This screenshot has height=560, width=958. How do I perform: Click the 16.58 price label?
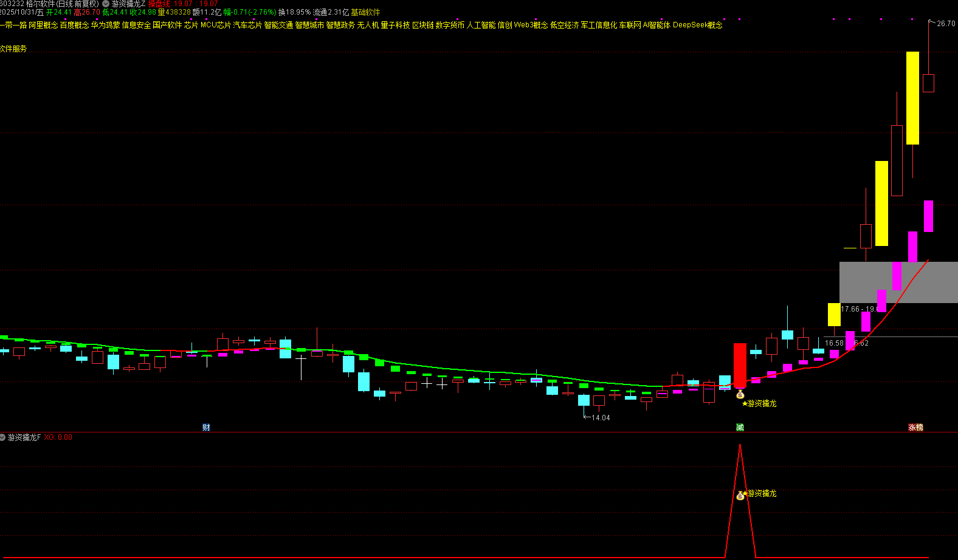point(834,343)
